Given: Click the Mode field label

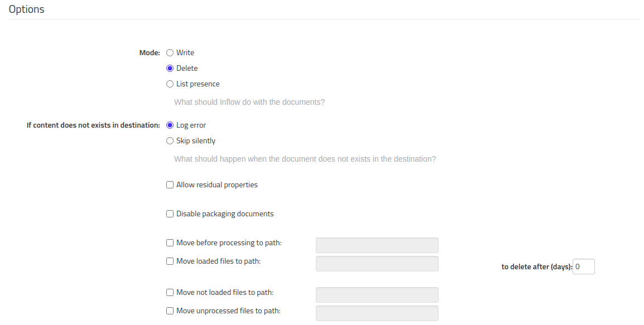Looking at the screenshot, I should [149, 52].
